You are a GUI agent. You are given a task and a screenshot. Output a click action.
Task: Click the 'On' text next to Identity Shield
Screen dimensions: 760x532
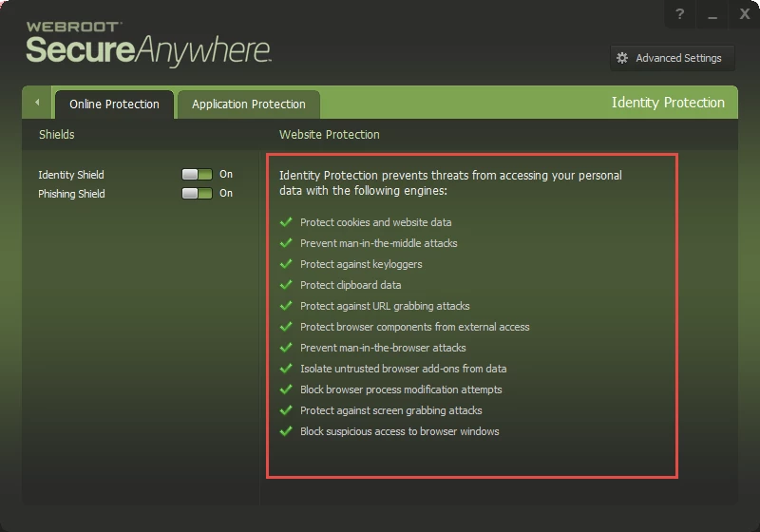[x=226, y=174]
